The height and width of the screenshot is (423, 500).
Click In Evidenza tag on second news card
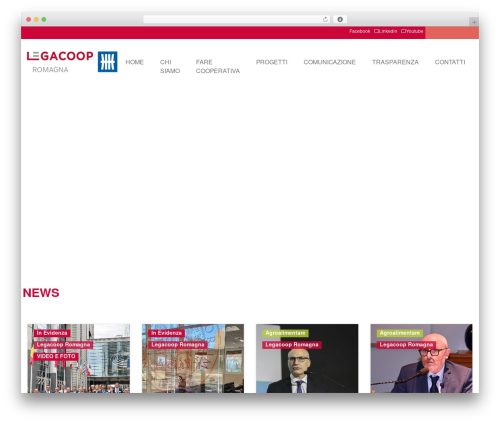point(166,333)
